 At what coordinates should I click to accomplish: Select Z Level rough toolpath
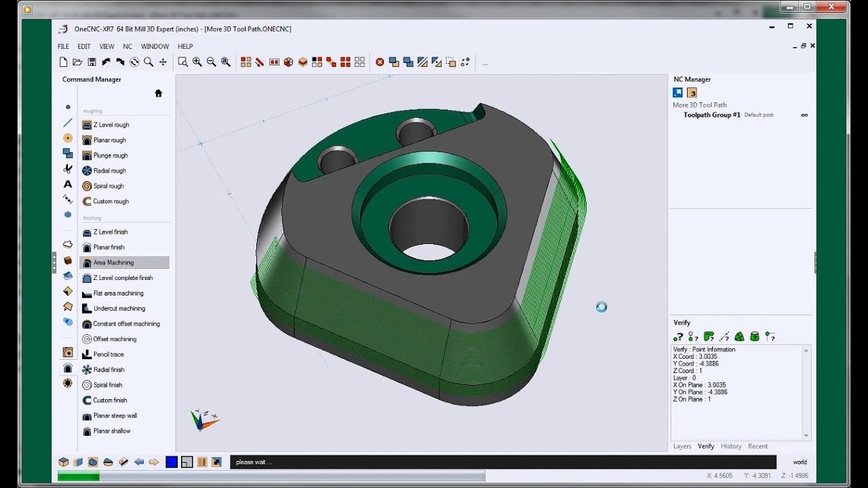click(112, 125)
